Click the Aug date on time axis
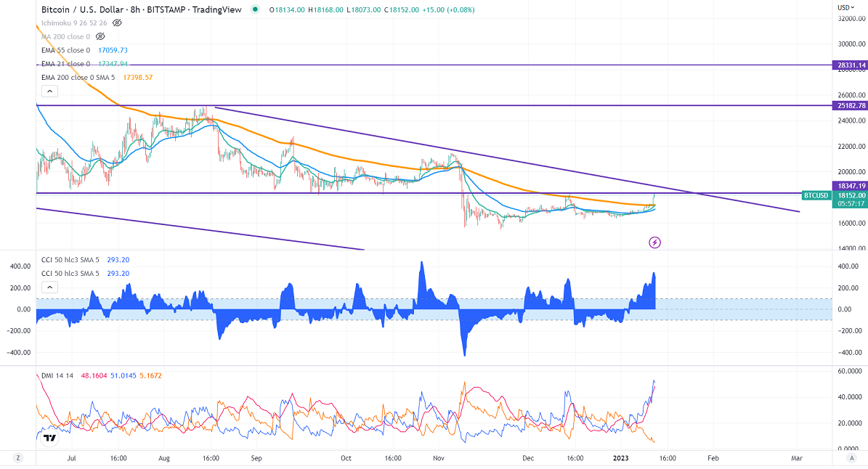Viewport: 868px width, 469px height. click(164, 458)
